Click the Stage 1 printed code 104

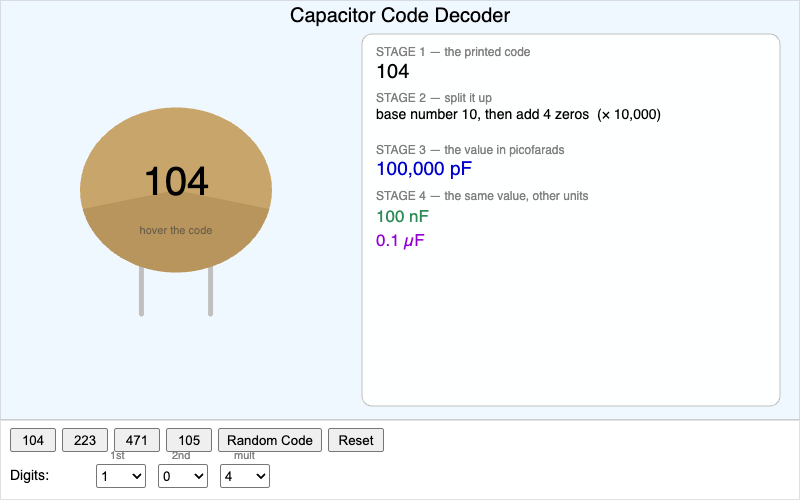(392, 71)
